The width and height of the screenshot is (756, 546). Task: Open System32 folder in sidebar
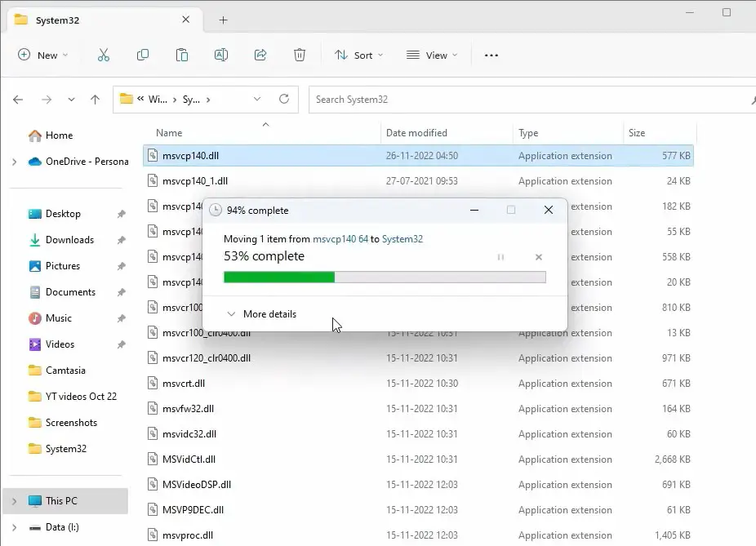(57, 449)
